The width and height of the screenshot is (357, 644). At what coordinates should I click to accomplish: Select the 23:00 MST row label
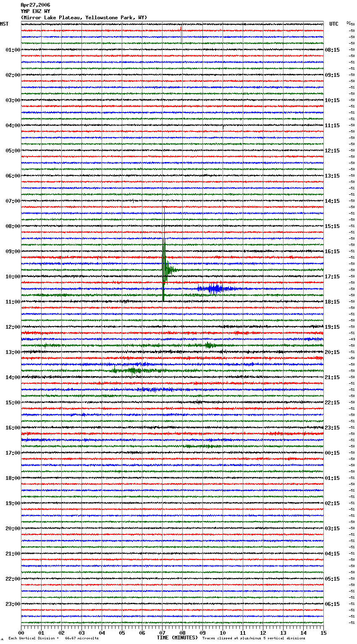[x=13, y=604]
